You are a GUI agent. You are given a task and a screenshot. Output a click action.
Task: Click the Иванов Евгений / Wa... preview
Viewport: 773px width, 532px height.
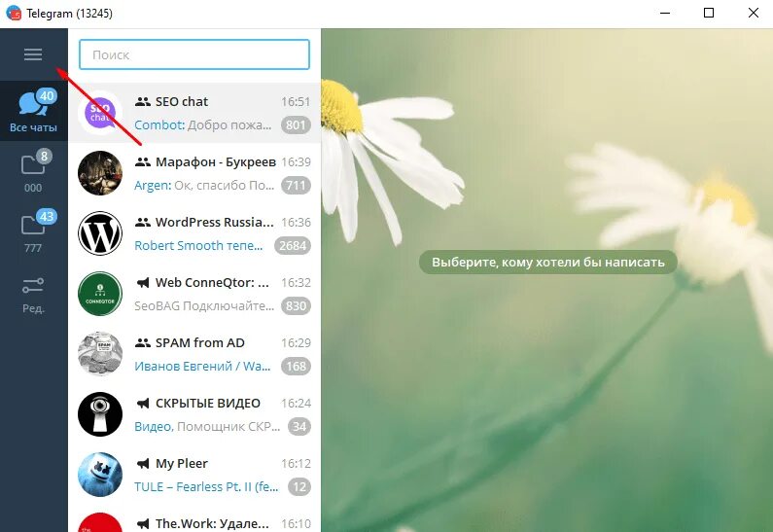[x=202, y=367]
